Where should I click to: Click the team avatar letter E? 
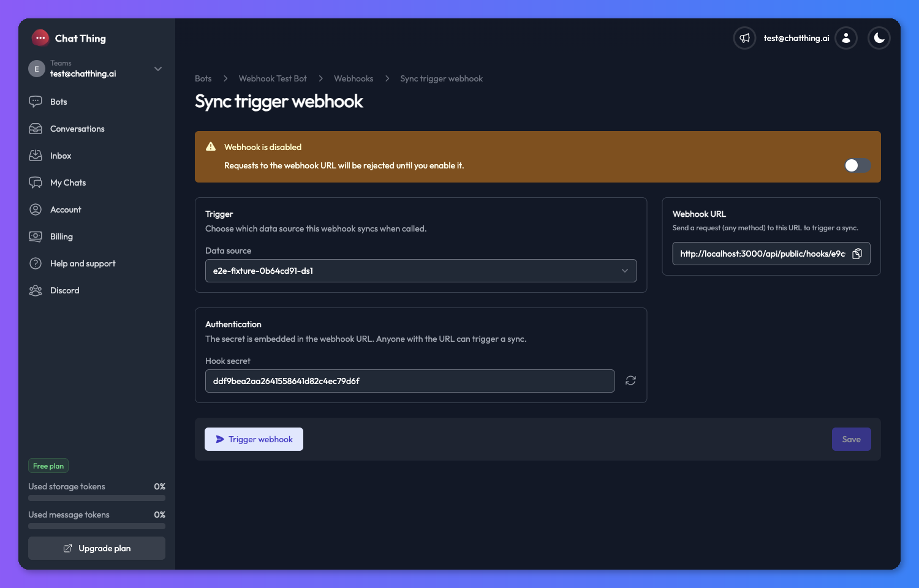click(37, 69)
